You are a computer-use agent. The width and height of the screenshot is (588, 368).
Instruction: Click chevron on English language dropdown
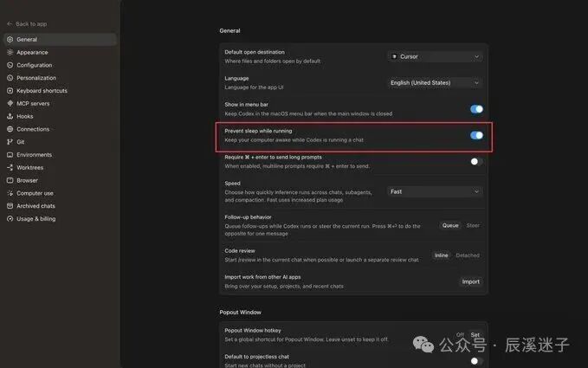[476, 83]
